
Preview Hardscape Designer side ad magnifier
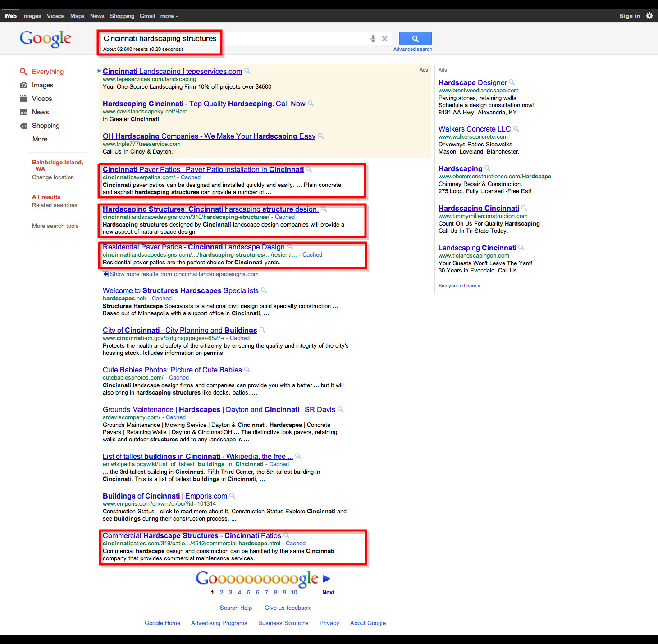[512, 82]
